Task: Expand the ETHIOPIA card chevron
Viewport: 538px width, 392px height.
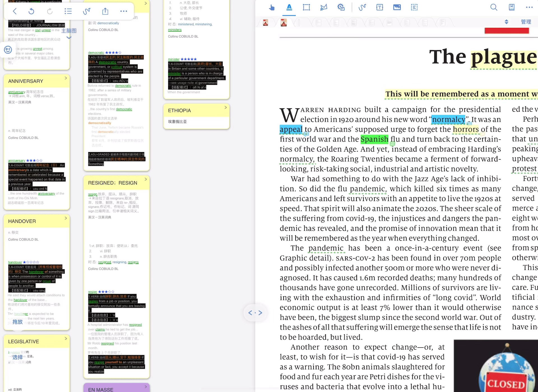Action: (226, 107)
